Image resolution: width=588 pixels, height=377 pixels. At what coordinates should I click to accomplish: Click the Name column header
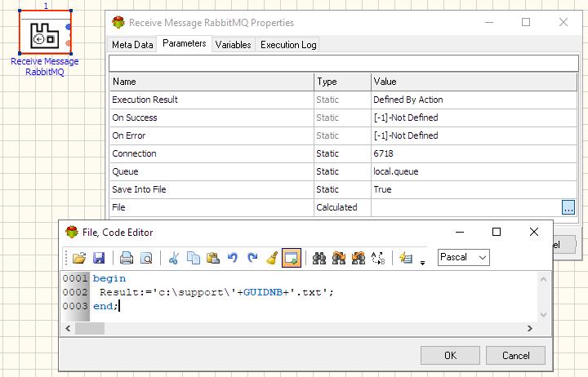pos(212,82)
